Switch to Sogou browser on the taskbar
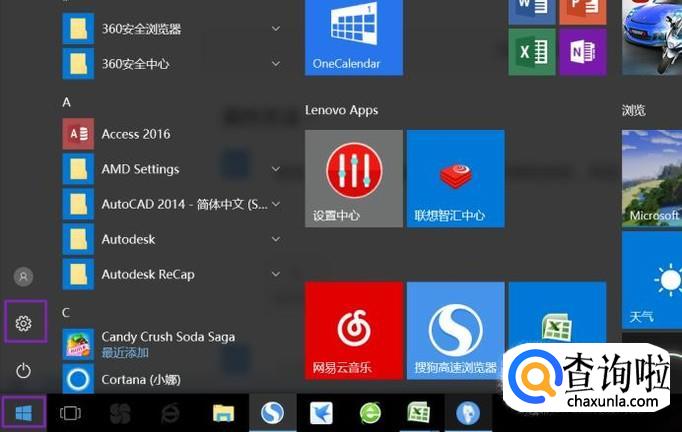 tap(272, 412)
